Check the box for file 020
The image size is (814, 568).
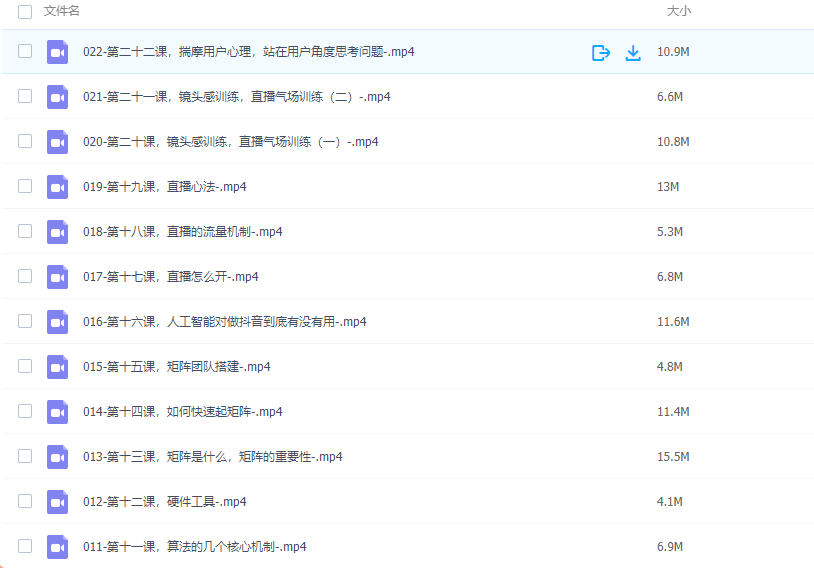(25, 142)
